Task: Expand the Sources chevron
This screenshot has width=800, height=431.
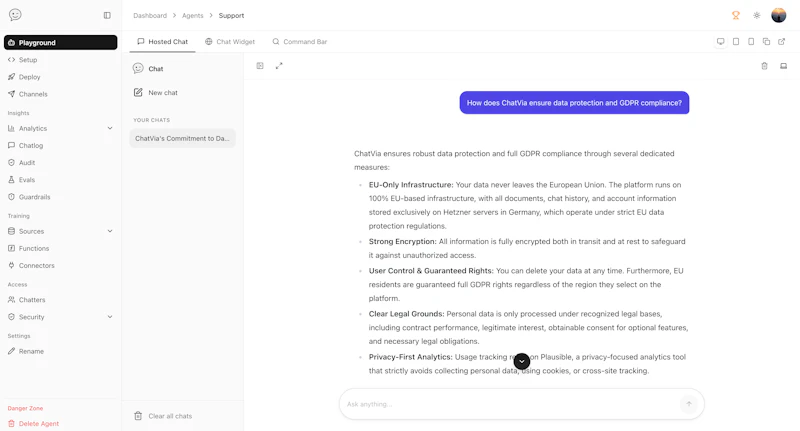Action: pos(110,231)
